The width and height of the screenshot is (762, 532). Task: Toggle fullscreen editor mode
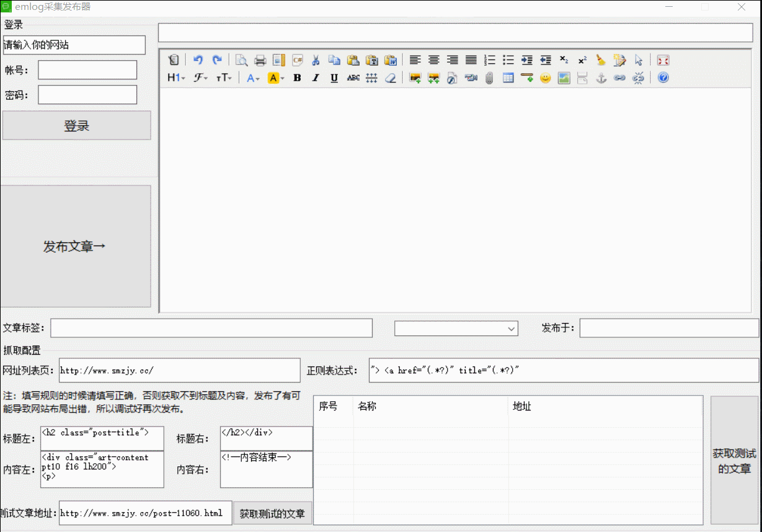pos(663,60)
